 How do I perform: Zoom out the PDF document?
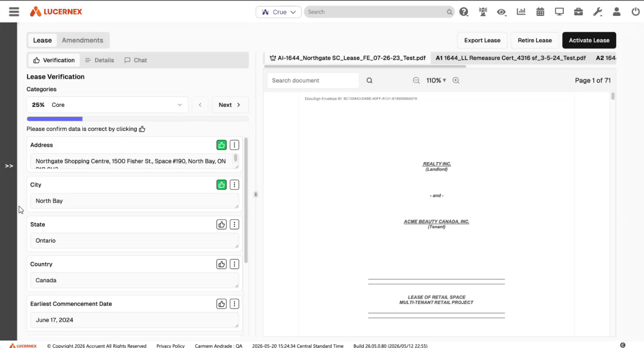(416, 81)
